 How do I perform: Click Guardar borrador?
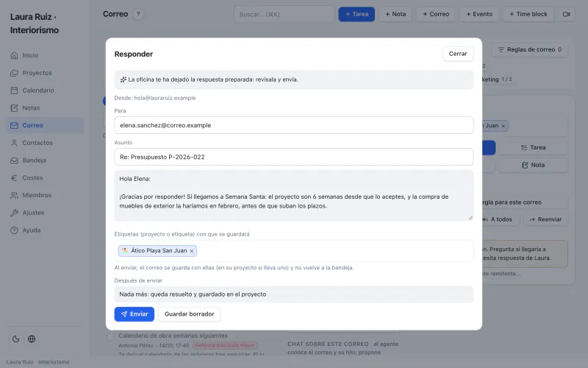pyautogui.click(x=190, y=314)
